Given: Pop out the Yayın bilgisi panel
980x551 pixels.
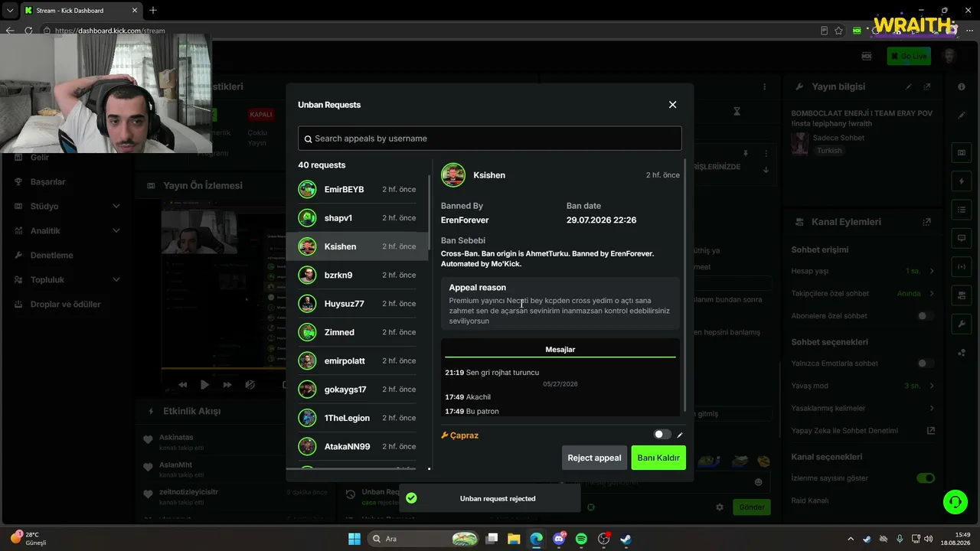Looking at the screenshot, I should coord(927,87).
